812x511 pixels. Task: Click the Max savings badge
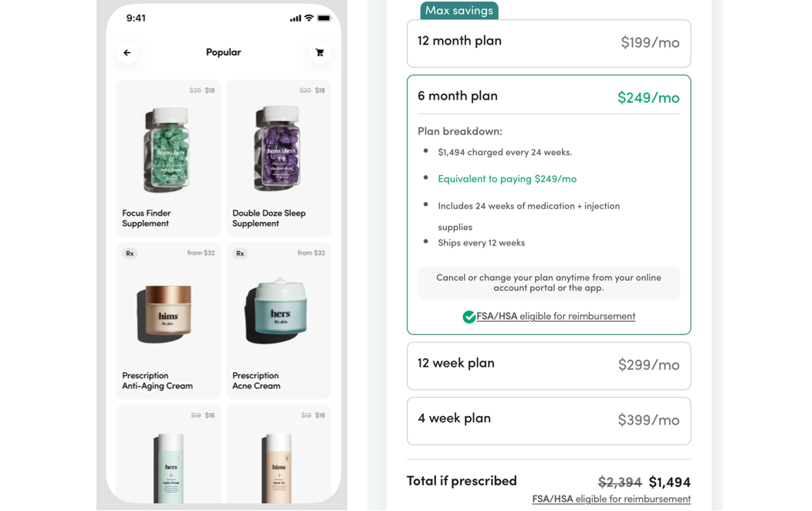click(459, 11)
